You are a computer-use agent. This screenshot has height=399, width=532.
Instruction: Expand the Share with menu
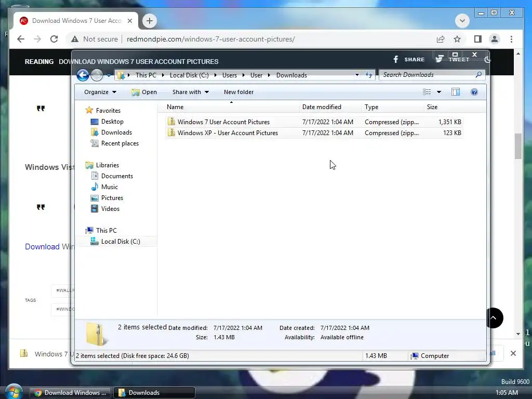point(190,92)
